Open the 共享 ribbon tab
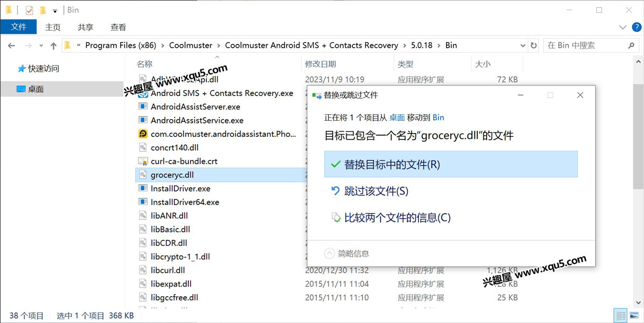Viewport: 644px width, 323px height. click(85, 27)
